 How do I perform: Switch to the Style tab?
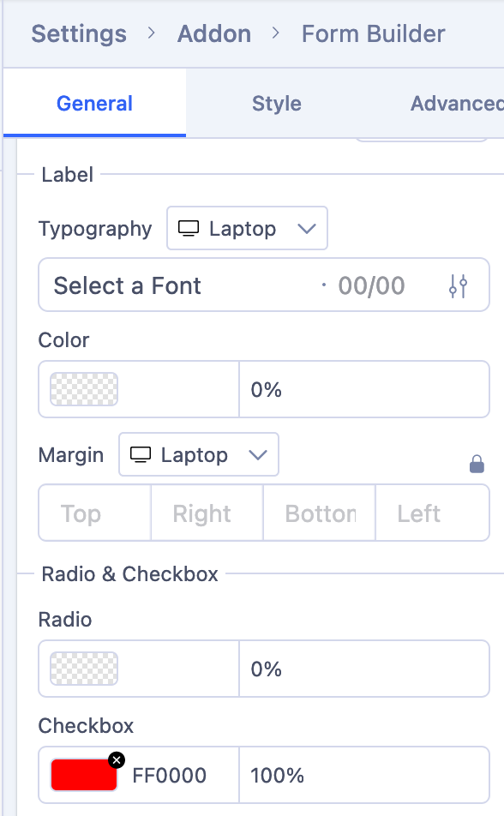tap(276, 103)
